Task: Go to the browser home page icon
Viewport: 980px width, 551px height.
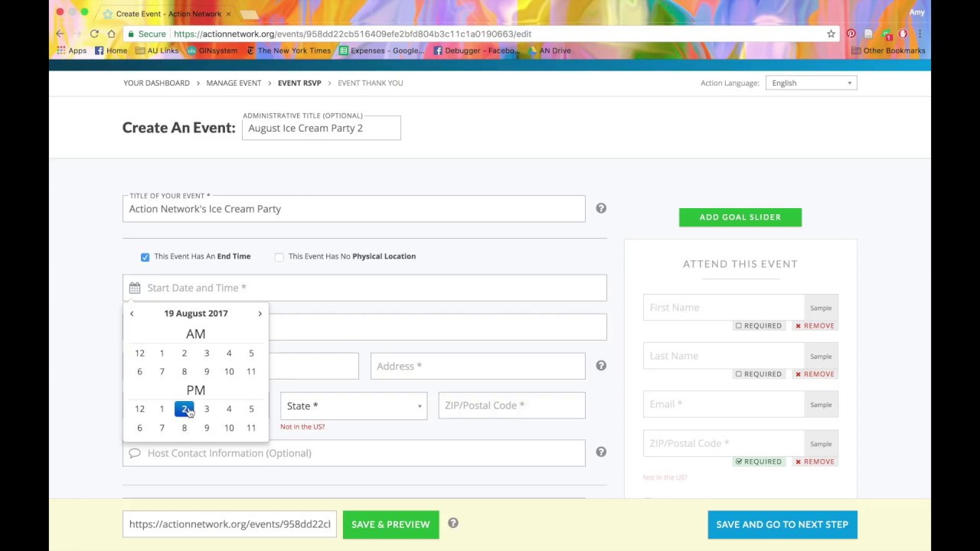Action: 111,34
